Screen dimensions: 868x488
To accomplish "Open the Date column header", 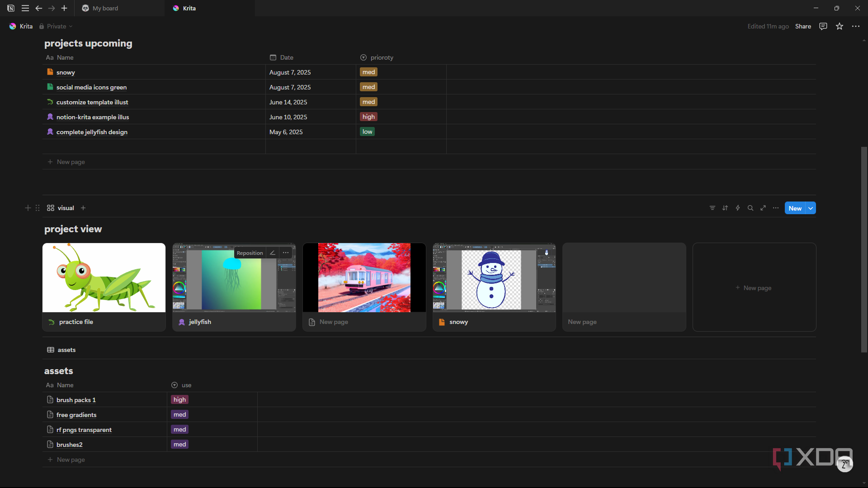I will point(282,57).
